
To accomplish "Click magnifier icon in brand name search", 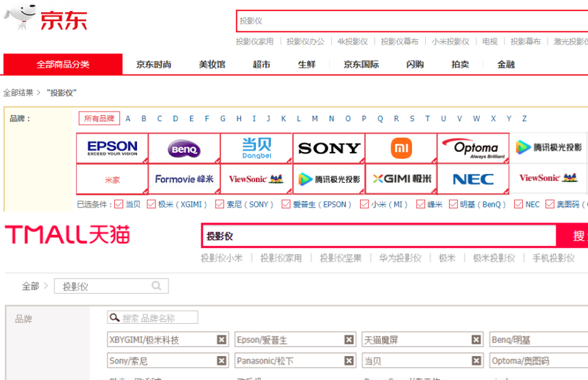I will 114,318.
